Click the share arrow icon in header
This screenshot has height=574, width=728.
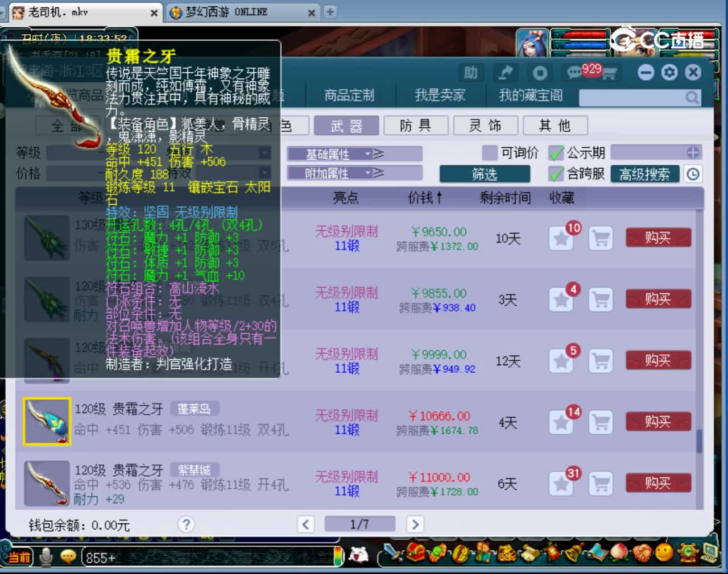pyautogui.click(x=505, y=73)
